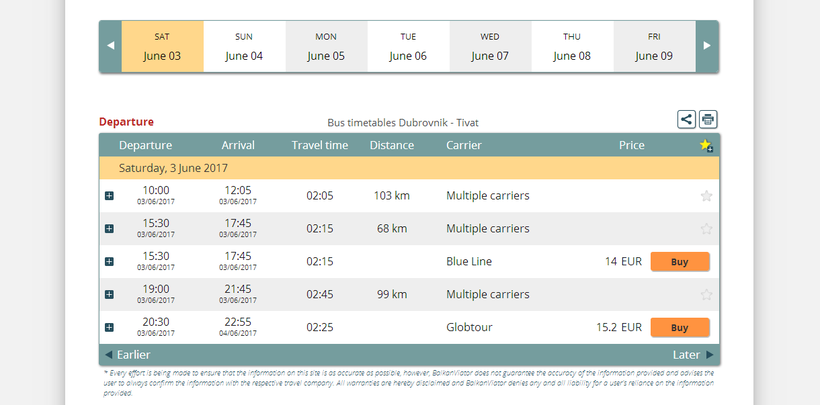Show previous week with left arrow
The height and width of the screenshot is (405, 820).
click(x=110, y=46)
